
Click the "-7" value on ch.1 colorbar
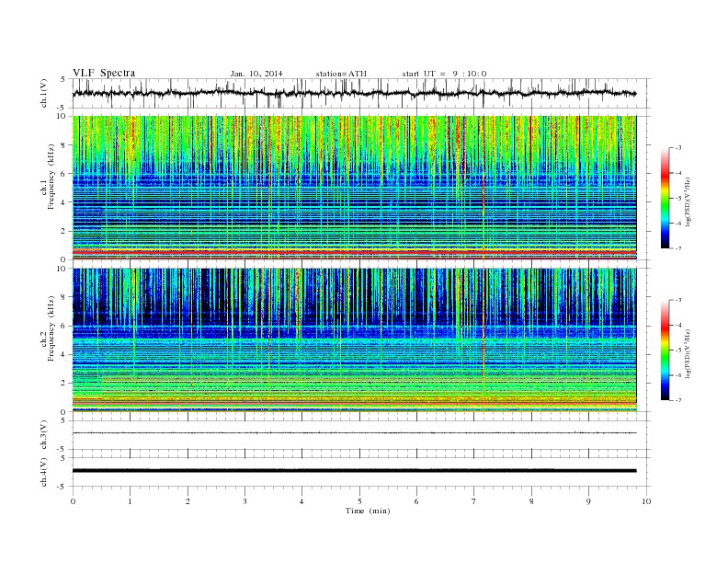[678, 248]
